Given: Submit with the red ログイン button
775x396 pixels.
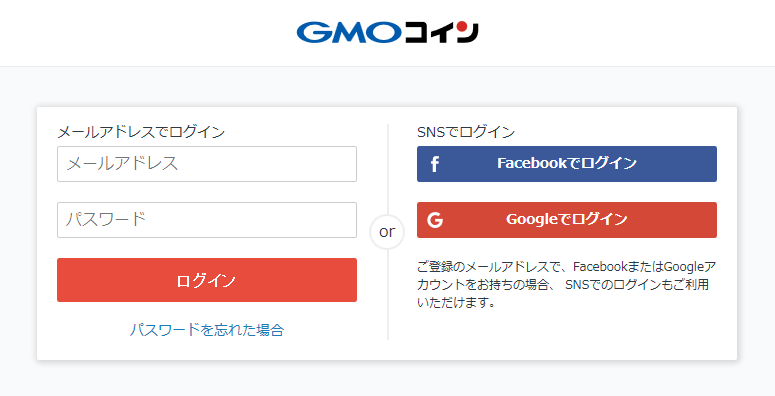Looking at the screenshot, I should coord(207,280).
